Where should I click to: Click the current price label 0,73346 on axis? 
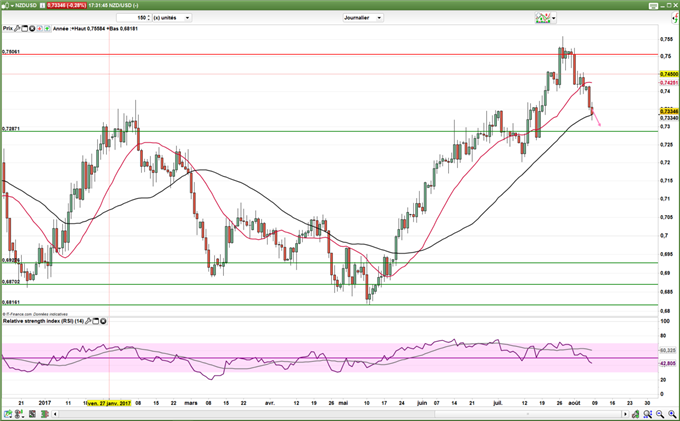coord(669,111)
